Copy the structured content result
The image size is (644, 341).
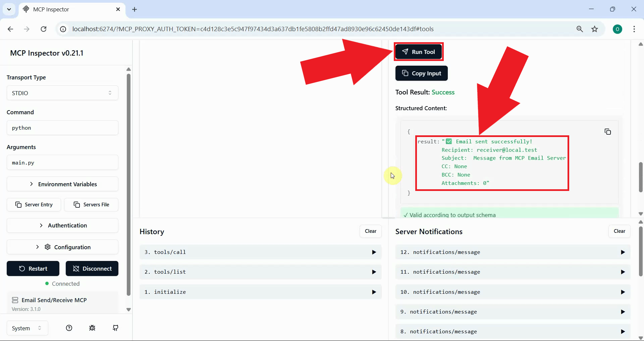(x=608, y=132)
